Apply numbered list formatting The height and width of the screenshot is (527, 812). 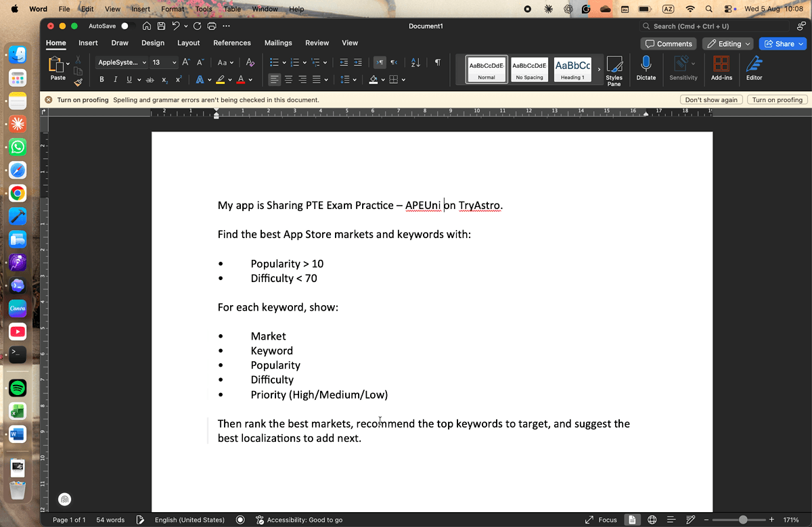(x=295, y=62)
